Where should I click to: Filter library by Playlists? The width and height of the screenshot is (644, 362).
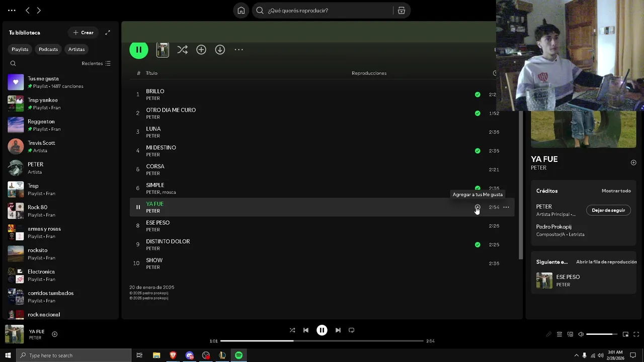[20, 49]
